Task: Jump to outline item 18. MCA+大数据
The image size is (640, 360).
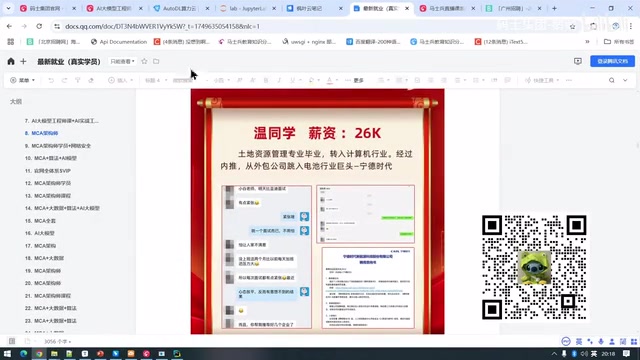Action: (x=44, y=258)
